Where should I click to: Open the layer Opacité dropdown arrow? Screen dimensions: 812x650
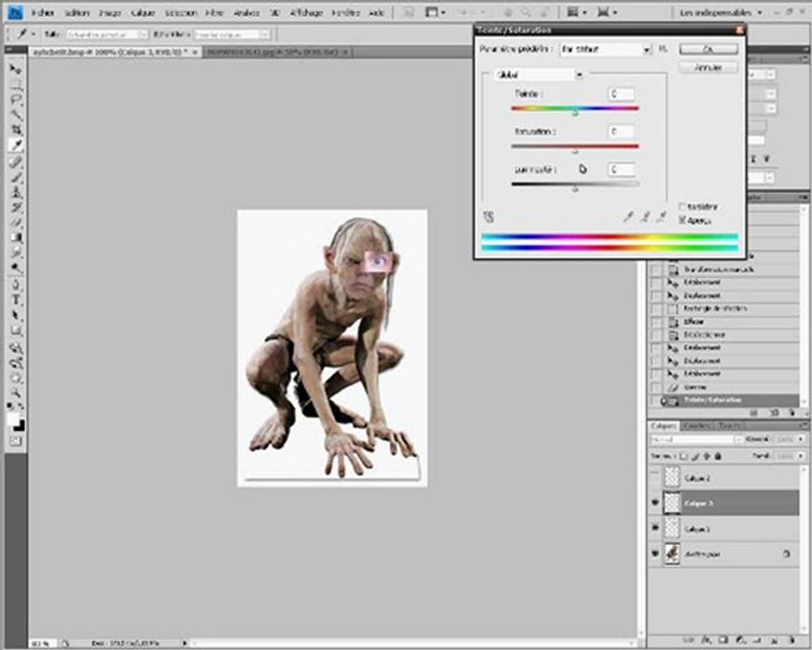tap(801, 440)
